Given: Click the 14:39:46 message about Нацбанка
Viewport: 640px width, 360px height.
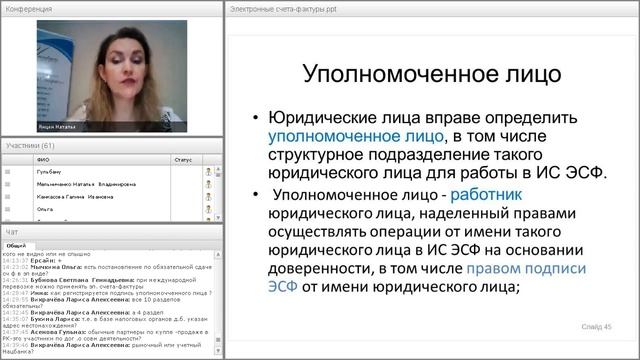Looking at the screenshot, I should 102,348.
